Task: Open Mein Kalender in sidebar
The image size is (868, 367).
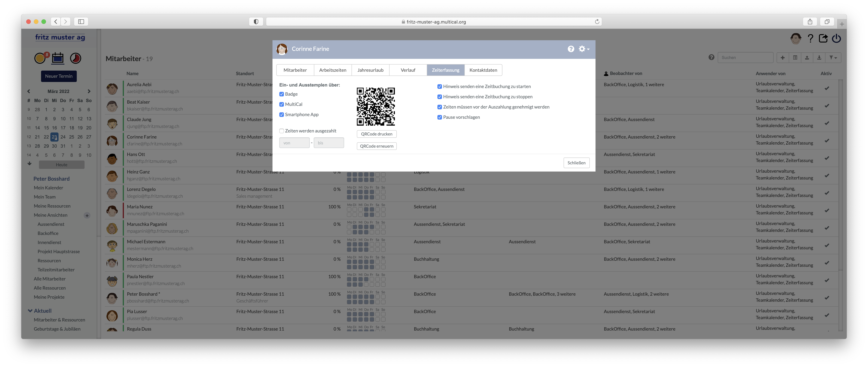Action: click(x=48, y=188)
